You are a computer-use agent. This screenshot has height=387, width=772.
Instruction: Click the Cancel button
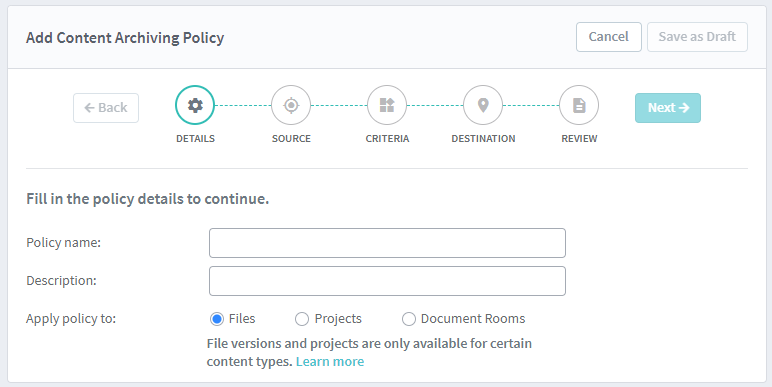(609, 37)
